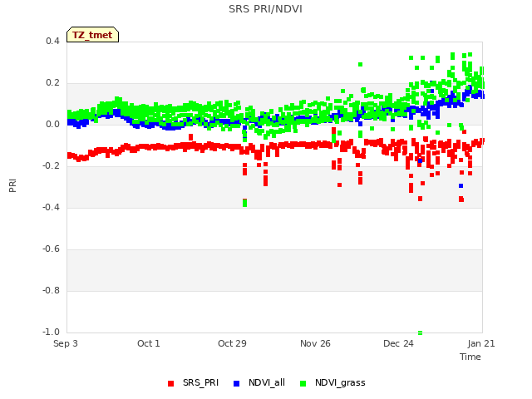Click the -1.0 y-axis tick label
Image resolution: width=532 pixels, height=399 pixels.
tap(51, 332)
